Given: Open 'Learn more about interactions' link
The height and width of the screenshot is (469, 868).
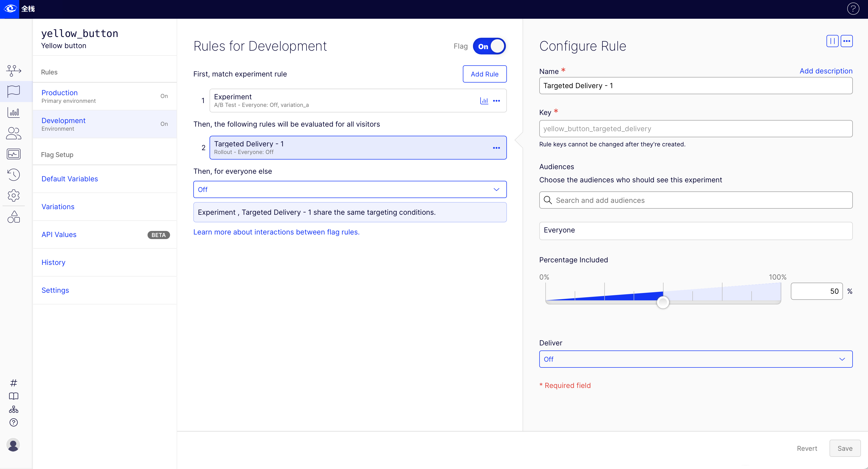Looking at the screenshot, I should coord(276,232).
